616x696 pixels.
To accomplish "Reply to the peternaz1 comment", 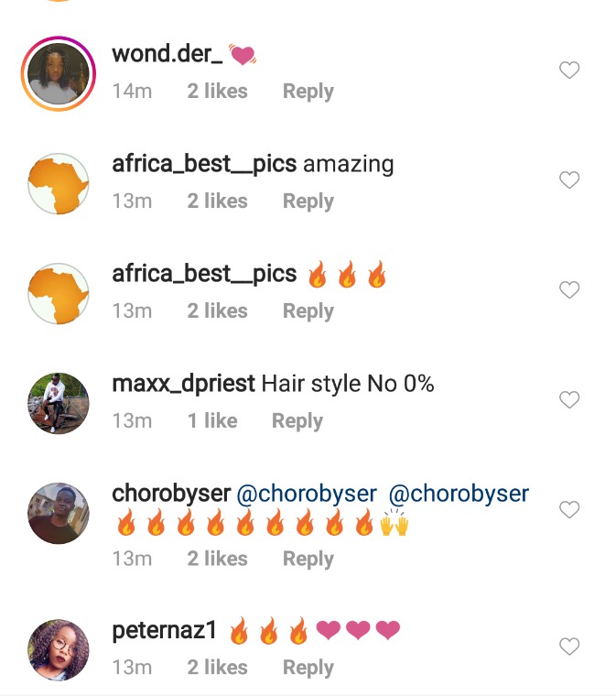I will point(308,668).
